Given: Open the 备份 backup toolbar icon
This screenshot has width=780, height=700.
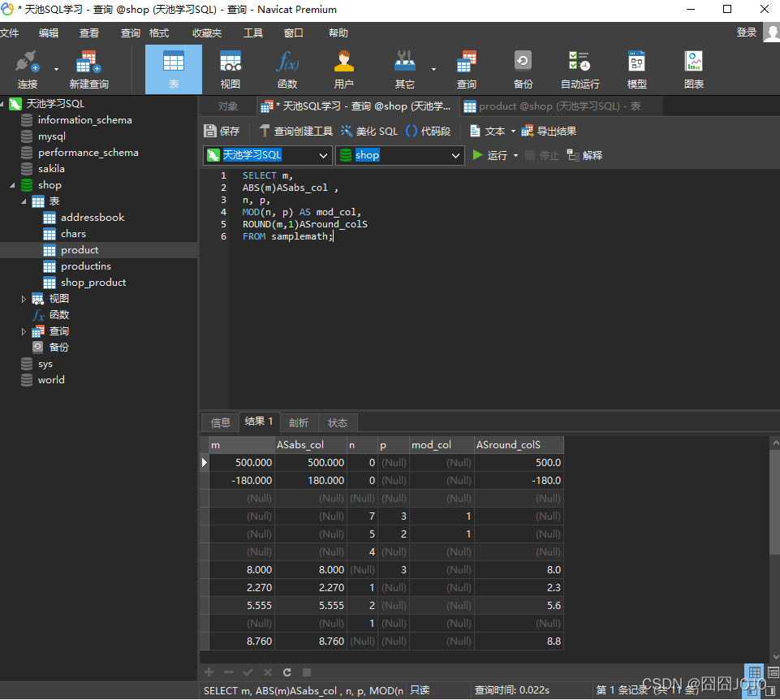Looking at the screenshot, I should point(523,69).
